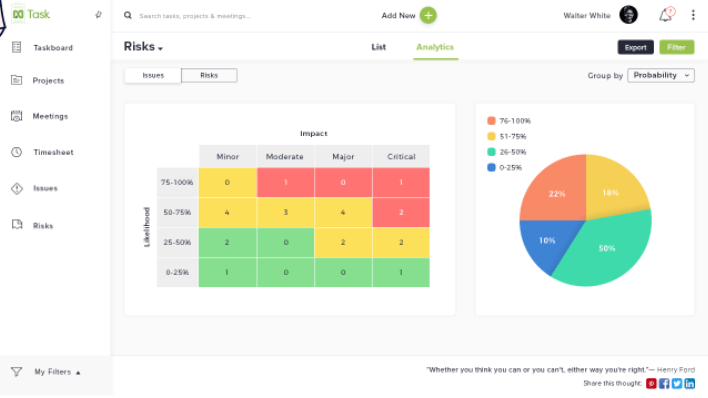Switch to the List tab

[x=378, y=47]
